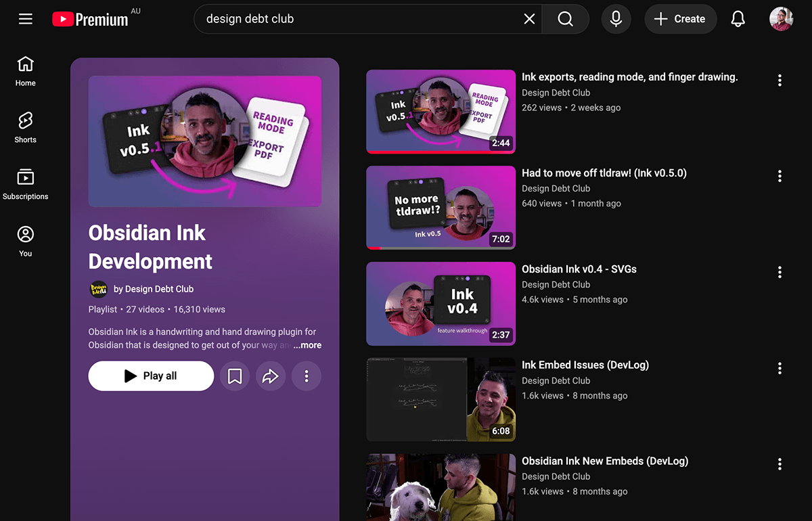Click channel name under Had to move off tldraw
Viewport: 812px width, 521px height.
556,189
